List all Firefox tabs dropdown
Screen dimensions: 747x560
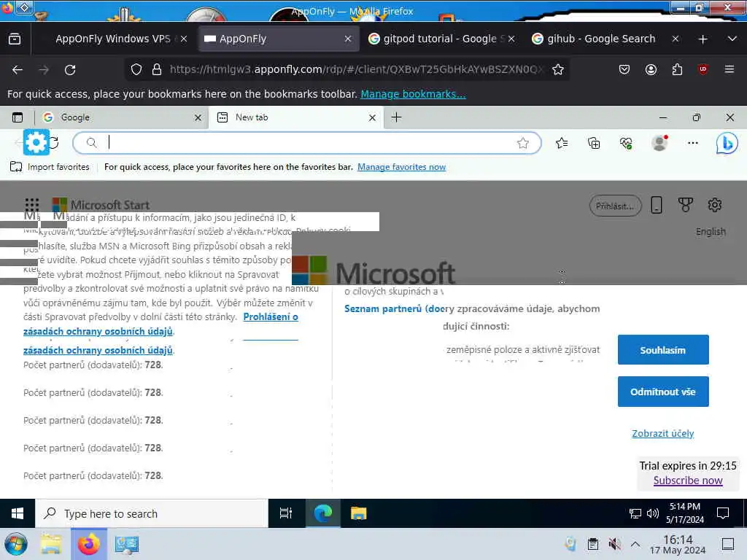pos(732,39)
